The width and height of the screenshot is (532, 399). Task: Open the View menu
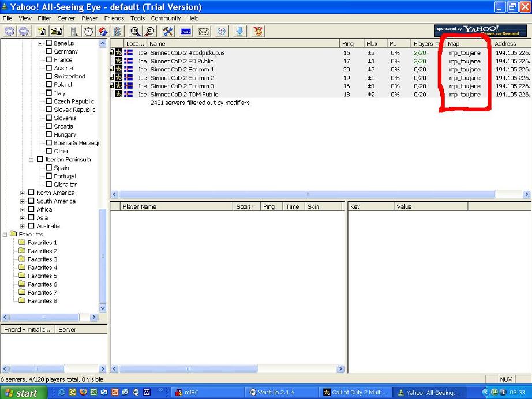pos(25,18)
